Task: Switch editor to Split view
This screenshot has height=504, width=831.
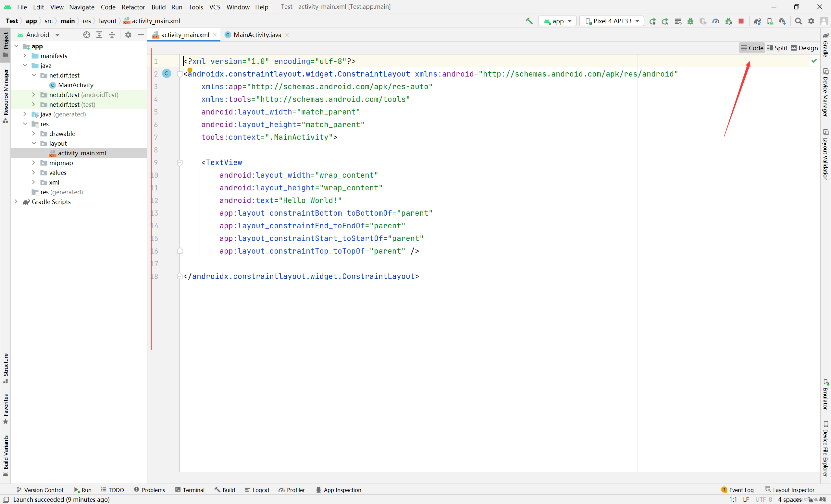Action: pos(777,48)
